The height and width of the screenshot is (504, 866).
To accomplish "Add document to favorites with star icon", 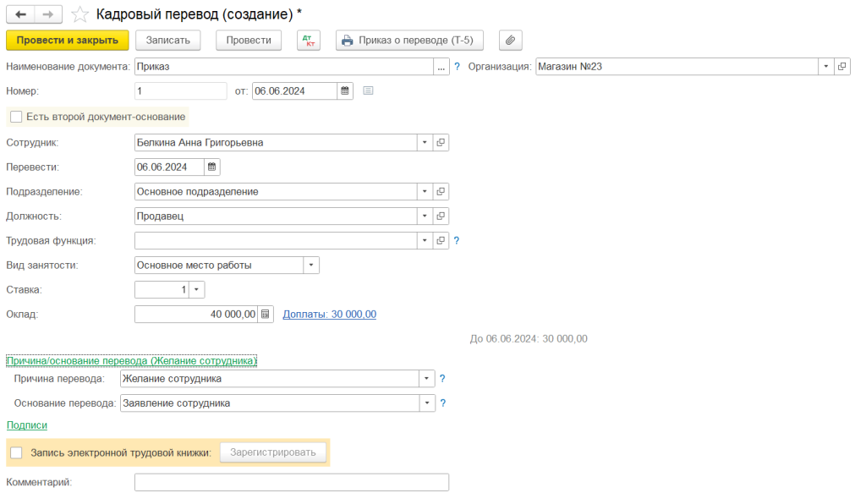I will pos(79,14).
